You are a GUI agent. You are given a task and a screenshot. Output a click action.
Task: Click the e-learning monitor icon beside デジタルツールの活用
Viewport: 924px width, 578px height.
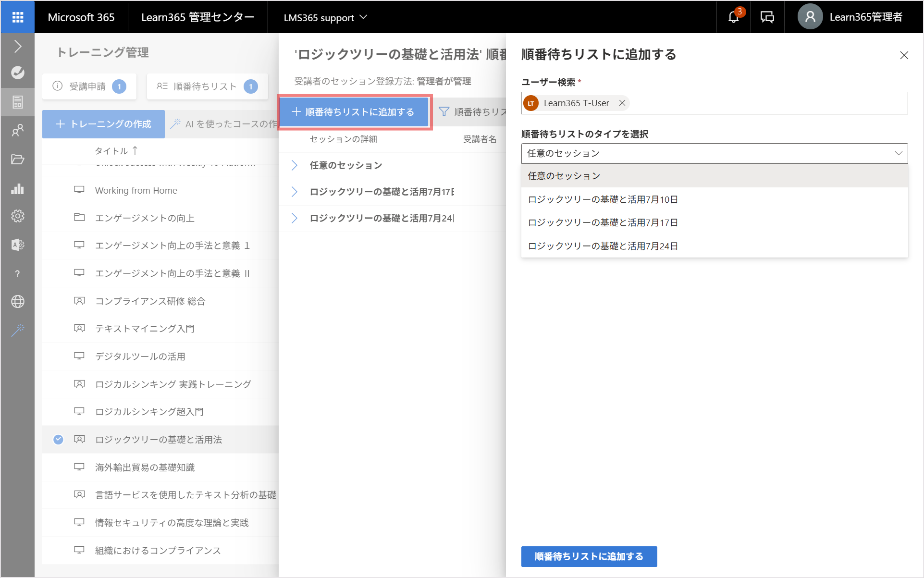pos(79,356)
